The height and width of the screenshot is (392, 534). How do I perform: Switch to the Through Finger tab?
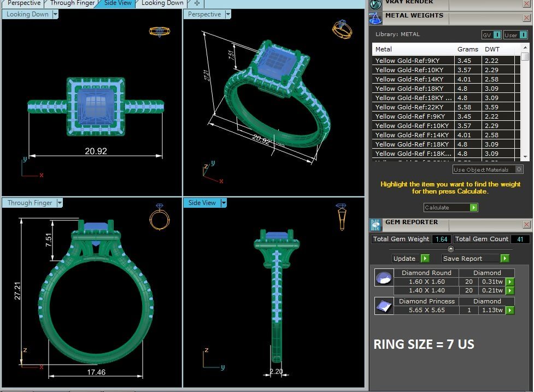pyautogui.click(x=72, y=3)
